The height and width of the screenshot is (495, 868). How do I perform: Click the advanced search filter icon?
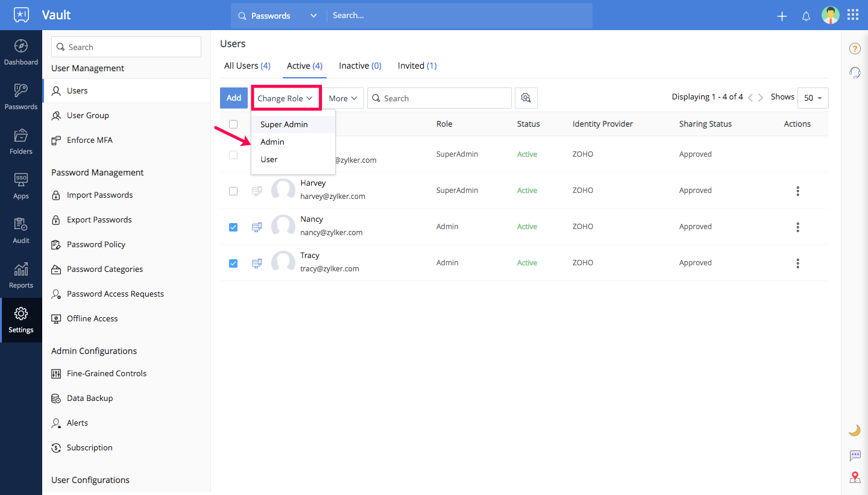click(x=526, y=98)
